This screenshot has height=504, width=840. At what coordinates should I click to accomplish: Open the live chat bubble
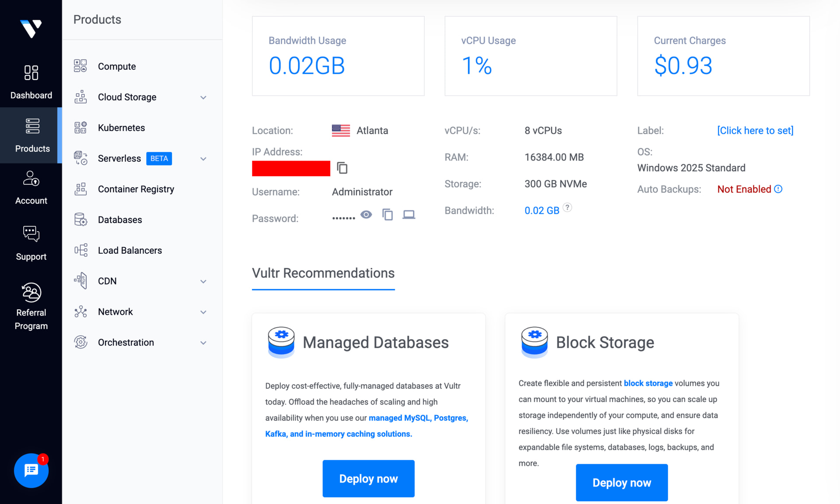(x=31, y=470)
